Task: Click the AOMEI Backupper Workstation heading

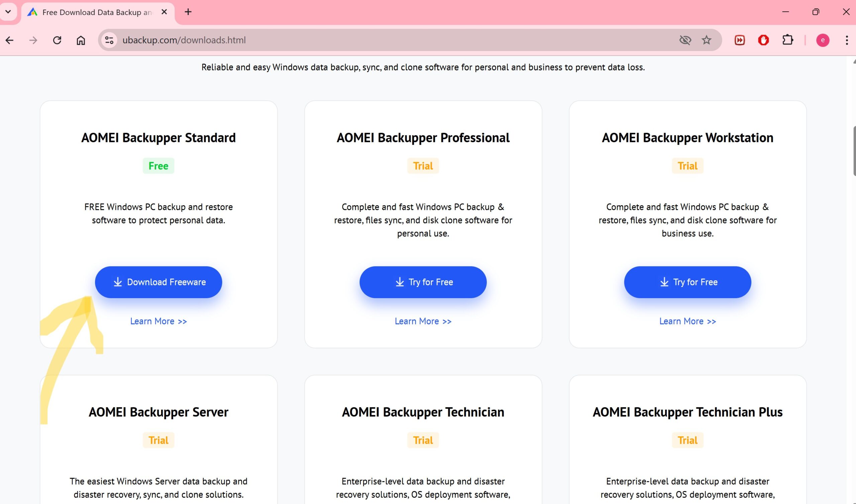Action: (x=687, y=138)
